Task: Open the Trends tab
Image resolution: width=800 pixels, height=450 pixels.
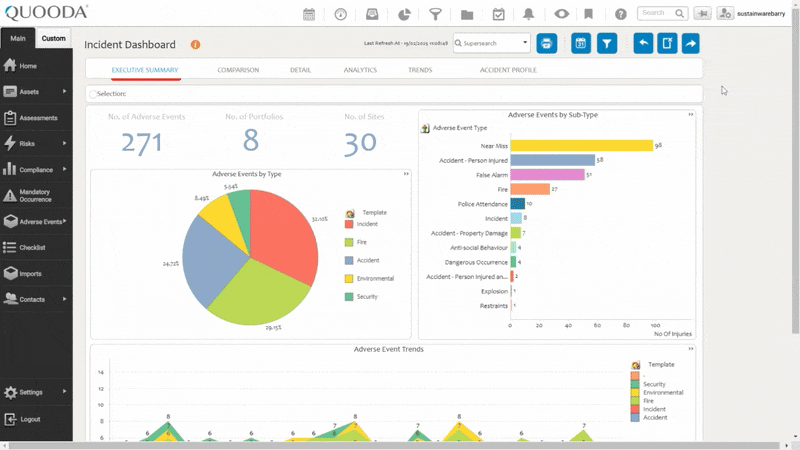Action: tap(420, 70)
